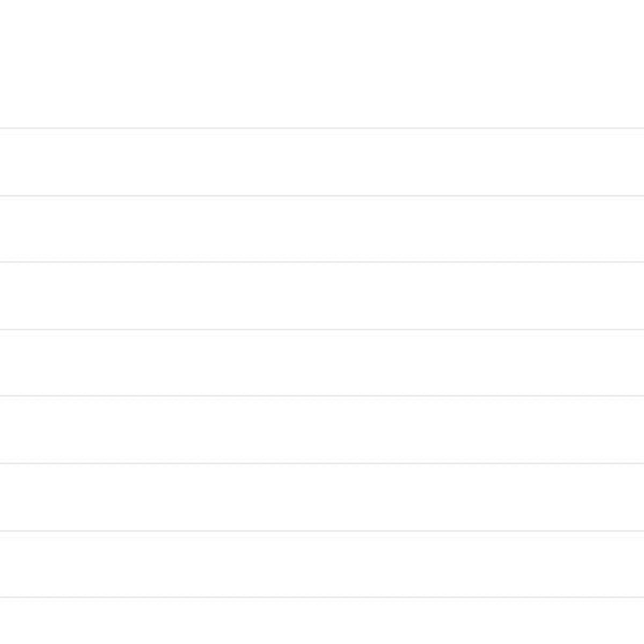The height and width of the screenshot is (644, 644).
Task: Click the blank header area above first divider
Action: (x=322, y=63)
